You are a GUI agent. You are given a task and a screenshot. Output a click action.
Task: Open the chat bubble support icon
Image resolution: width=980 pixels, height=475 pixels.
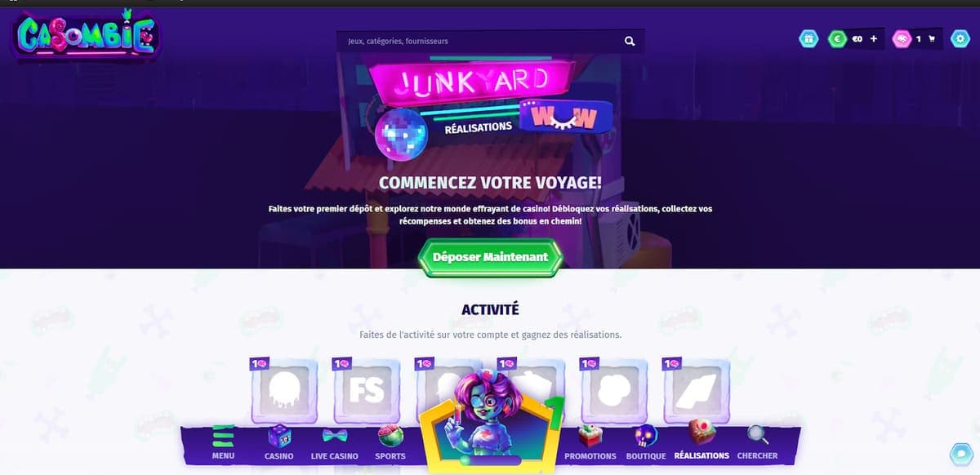(x=961, y=454)
